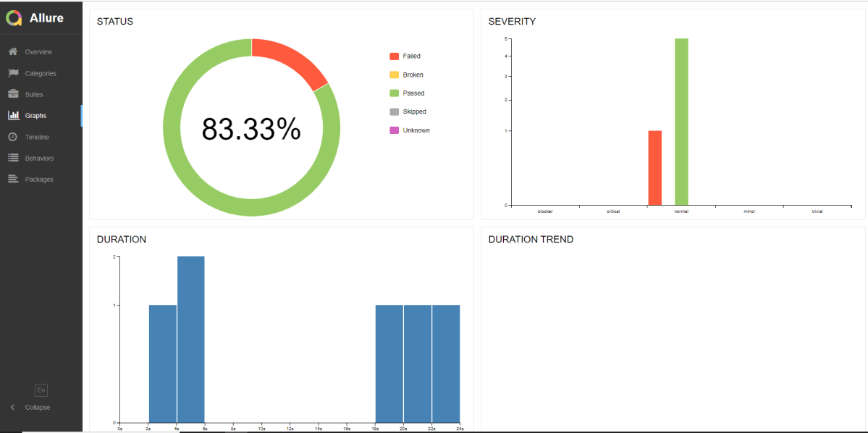
Task: Click the Collapse text in sidebar
Action: 38,408
